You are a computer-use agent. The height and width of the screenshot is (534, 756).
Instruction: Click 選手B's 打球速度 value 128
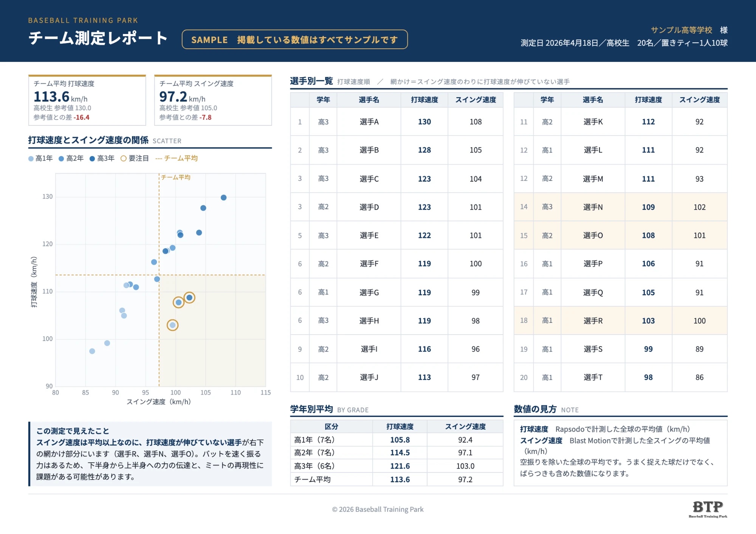click(424, 150)
